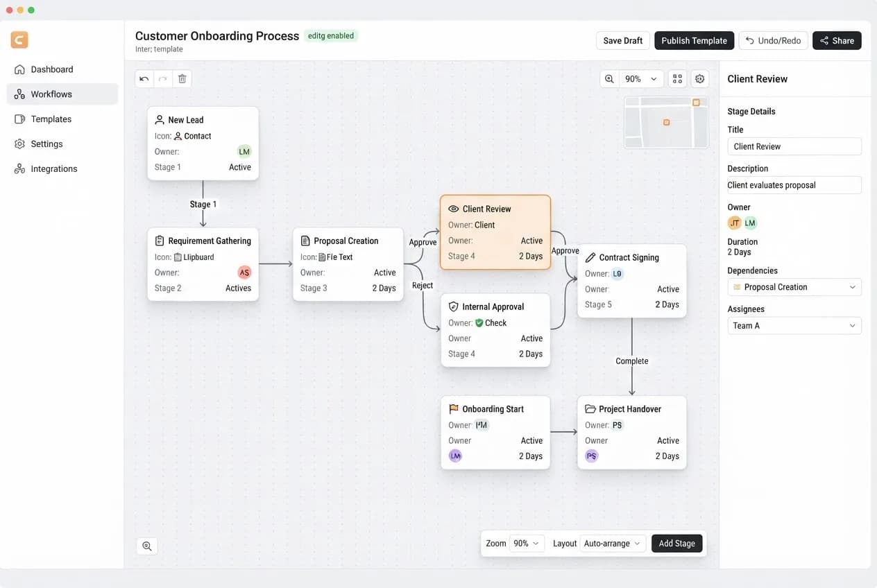Click the pencil icon on Contract Signing
Image resolution: width=877 pixels, height=588 pixels.
[590, 257]
